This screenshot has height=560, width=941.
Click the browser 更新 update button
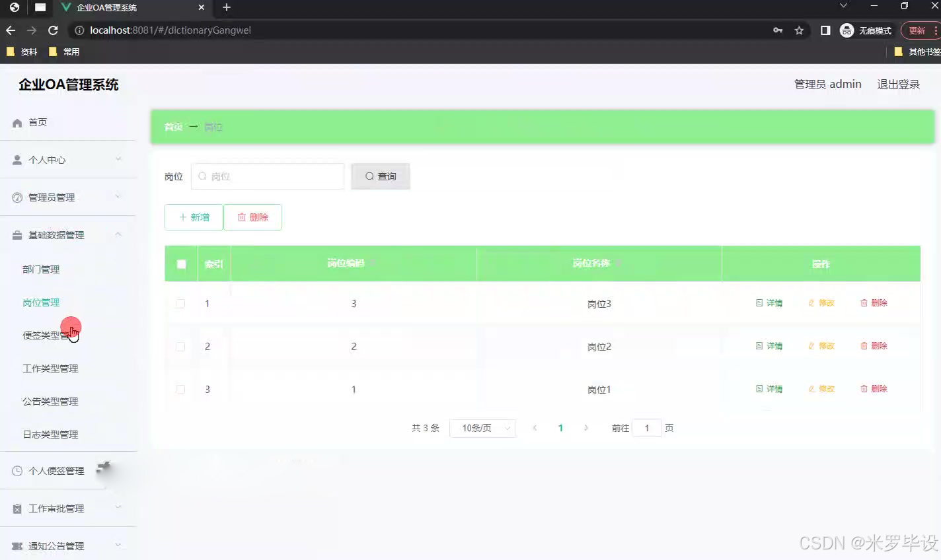[x=919, y=30]
